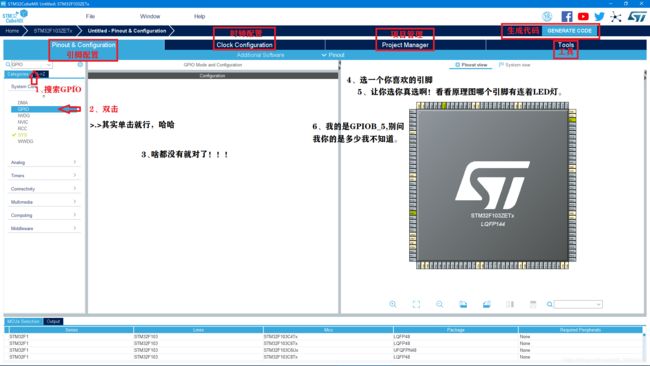Switch to the Pinout & Configuration tab

point(83,45)
